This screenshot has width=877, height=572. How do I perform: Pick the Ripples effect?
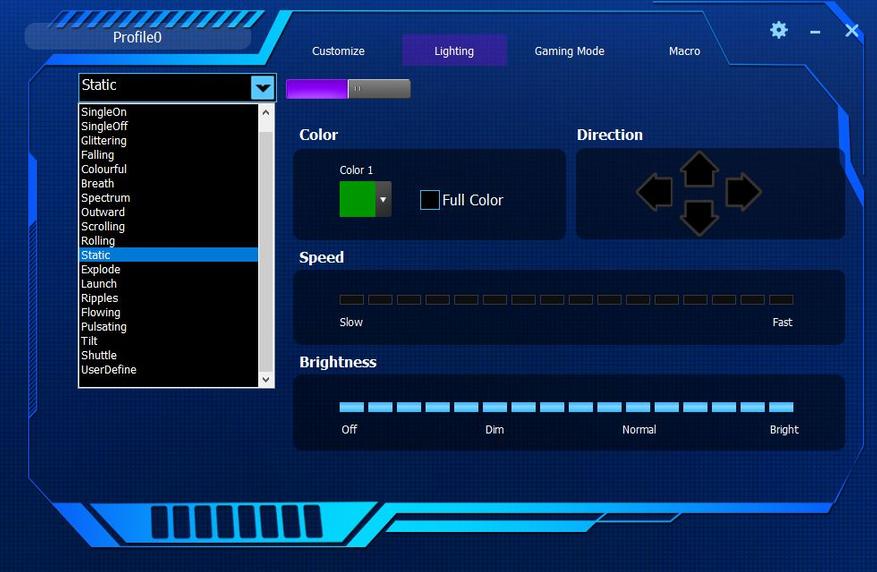point(169,298)
